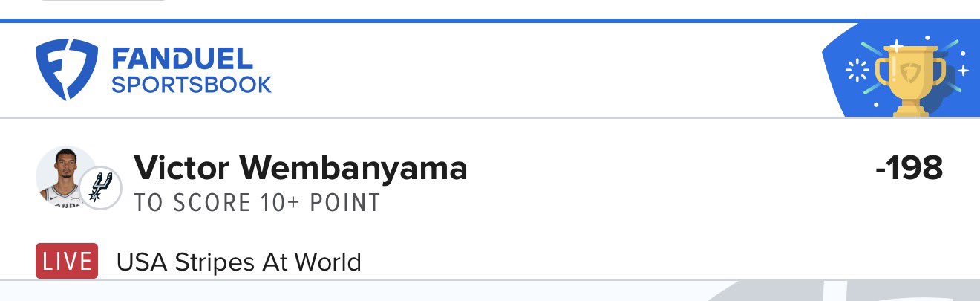The height and width of the screenshot is (301, 980).
Task: Click the white sparkle on the trophy rim
Action: 896,45
